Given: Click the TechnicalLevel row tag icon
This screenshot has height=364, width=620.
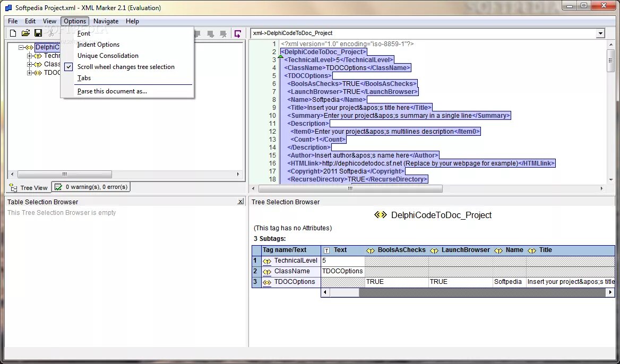Looking at the screenshot, I should point(267,261).
